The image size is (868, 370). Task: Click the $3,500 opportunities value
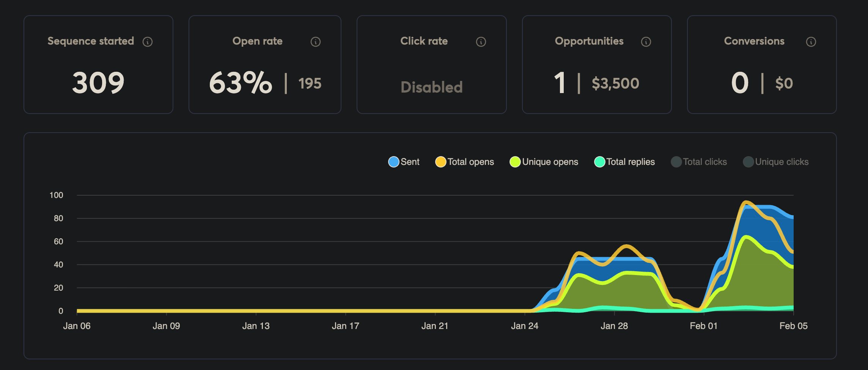coord(615,84)
